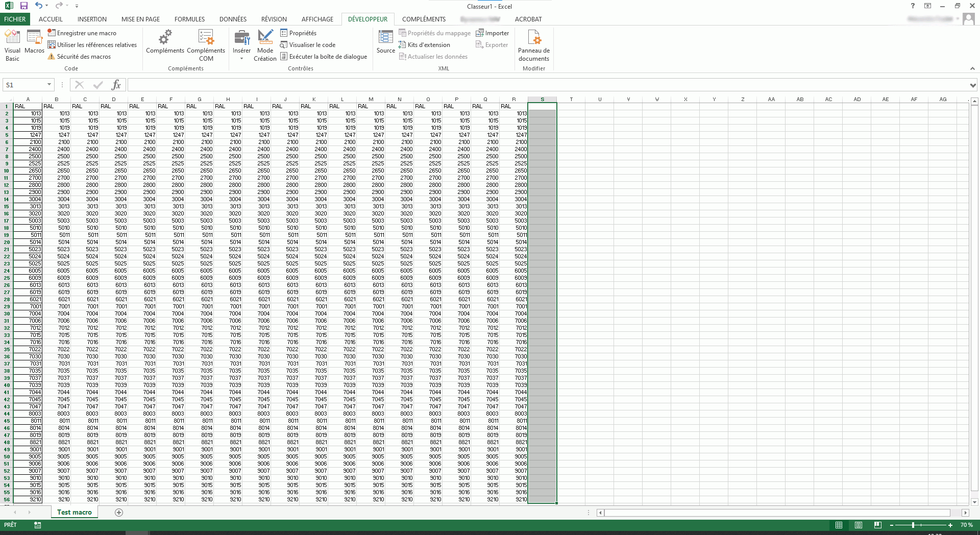Image resolution: width=980 pixels, height=535 pixels.
Task: Click Sécurité des macros warning icon
Action: point(51,57)
